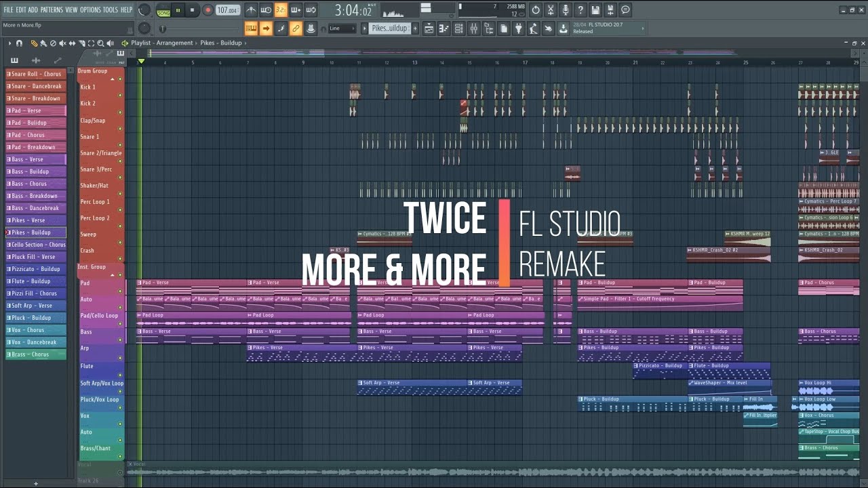Collapse the Inst. Group track group
868x488 pixels.
tap(113, 275)
